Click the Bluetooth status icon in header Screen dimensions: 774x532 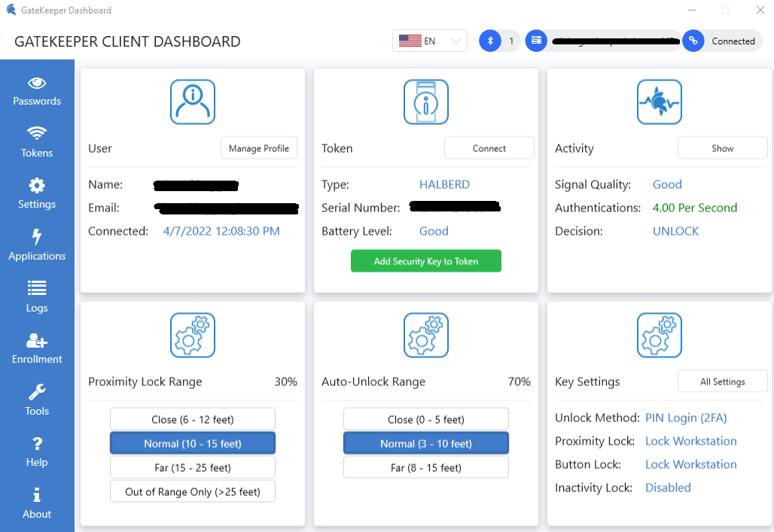(x=490, y=41)
